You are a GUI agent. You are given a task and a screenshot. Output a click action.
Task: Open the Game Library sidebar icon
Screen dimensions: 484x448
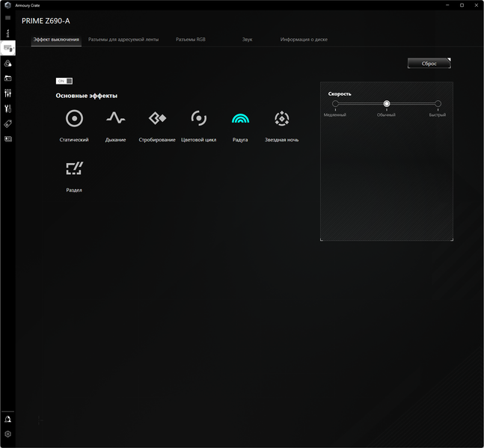(x=7, y=79)
